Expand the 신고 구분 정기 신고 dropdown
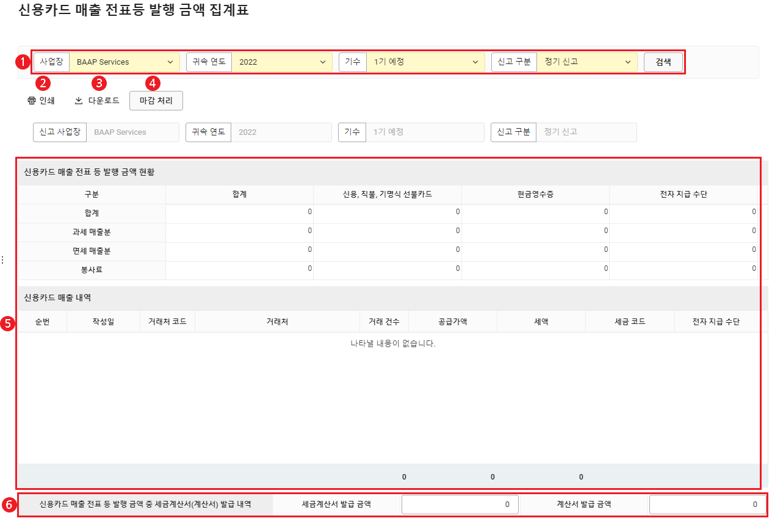 pos(586,62)
